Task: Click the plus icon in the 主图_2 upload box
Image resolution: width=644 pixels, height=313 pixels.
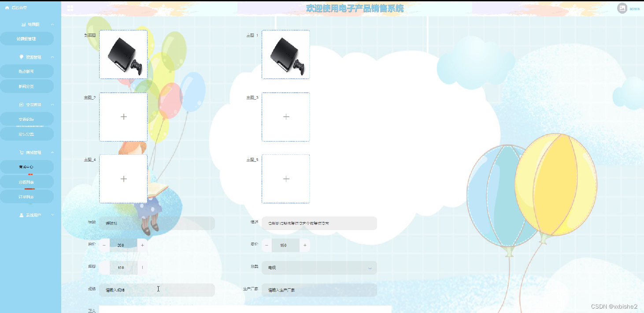Action: (x=124, y=117)
